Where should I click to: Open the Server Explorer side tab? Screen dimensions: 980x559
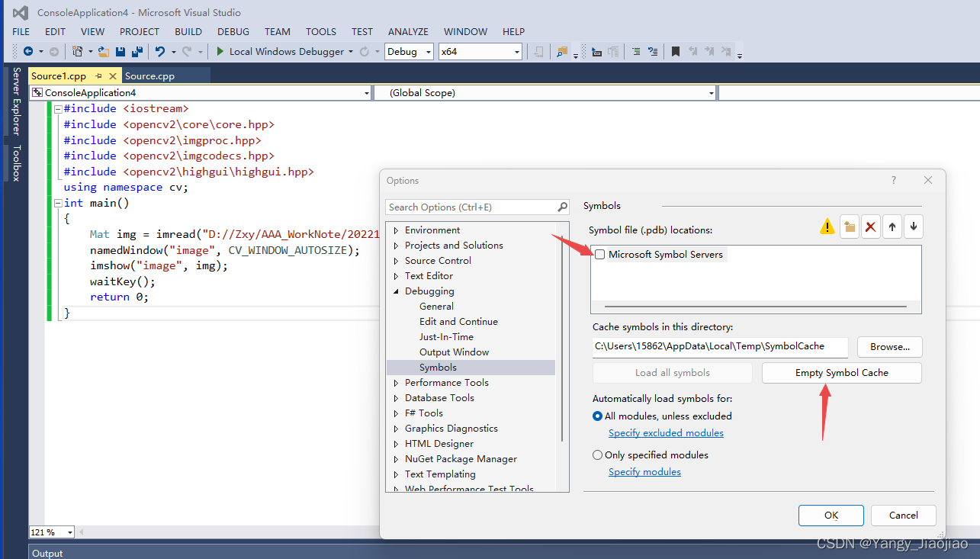point(17,101)
